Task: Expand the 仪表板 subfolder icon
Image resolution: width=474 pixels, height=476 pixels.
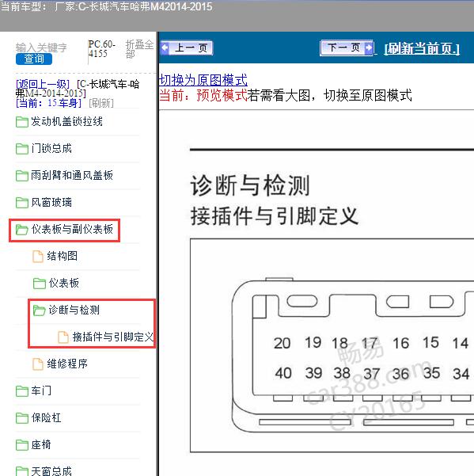Action: pyautogui.click(x=39, y=284)
